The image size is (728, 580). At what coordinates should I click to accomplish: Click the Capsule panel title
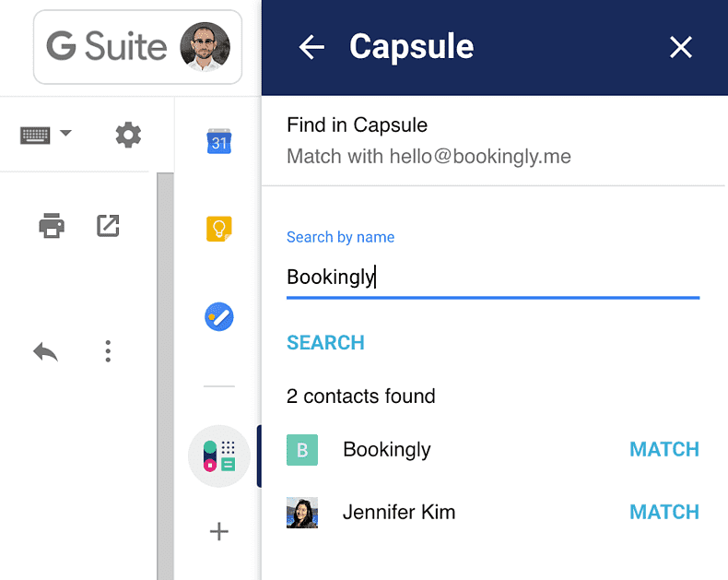click(411, 47)
